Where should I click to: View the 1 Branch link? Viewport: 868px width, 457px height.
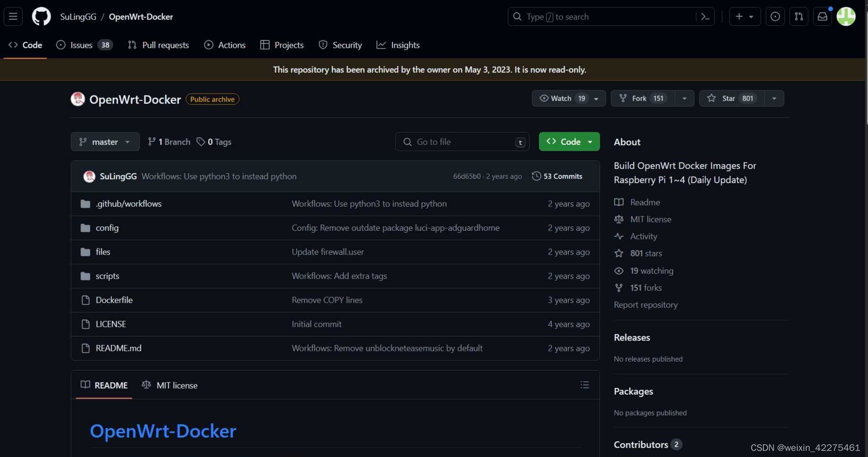(x=169, y=142)
